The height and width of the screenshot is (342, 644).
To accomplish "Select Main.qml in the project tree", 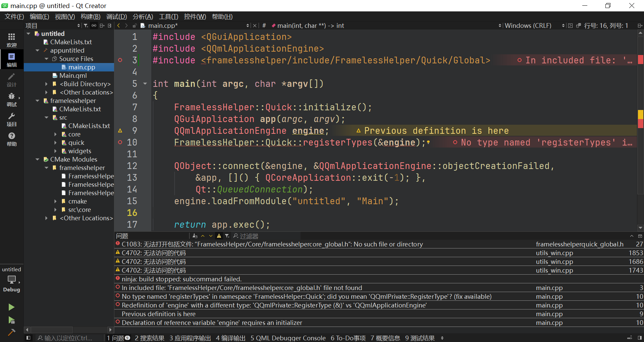I will click(x=73, y=75).
